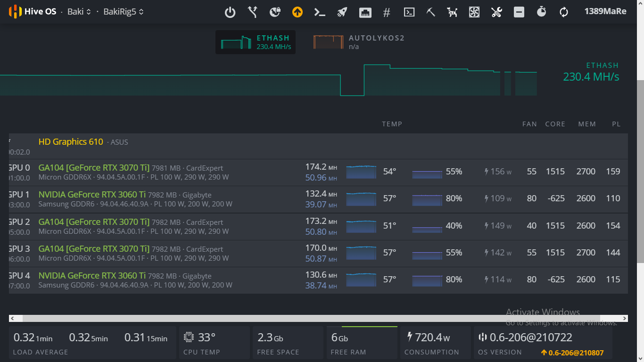The width and height of the screenshot is (644, 362).
Task: Click GPU 4 power limit 115
Action: [x=613, y=280]
